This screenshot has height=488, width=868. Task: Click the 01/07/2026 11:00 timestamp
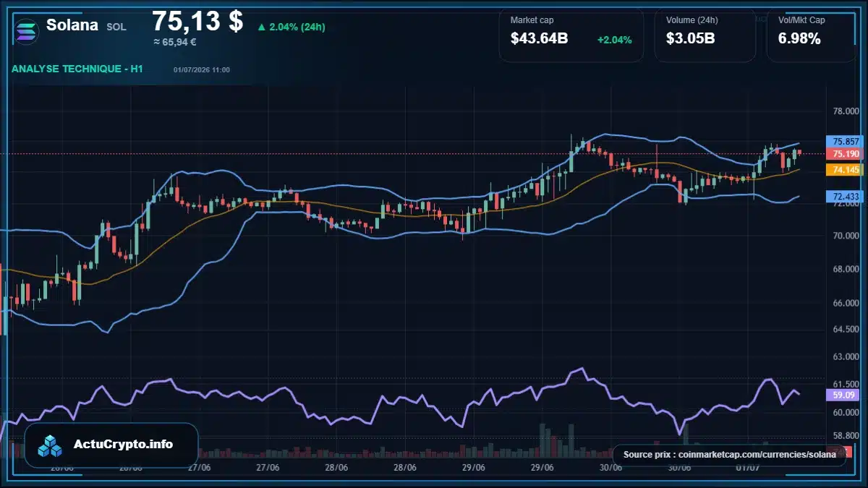tap(202, 69)
